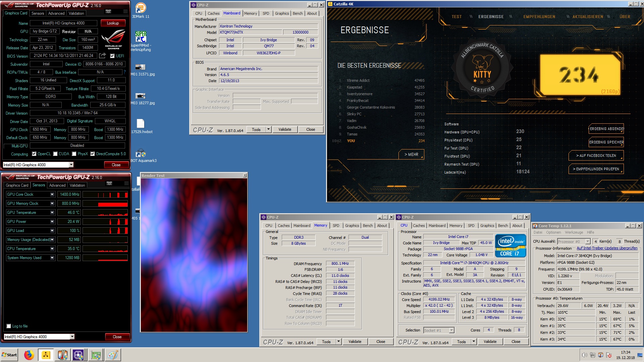This screenshot has height=362, width=644.
Task: Open the Prozessor #0 dropdown in Core Temp
Action: click(x=588, y=241)
